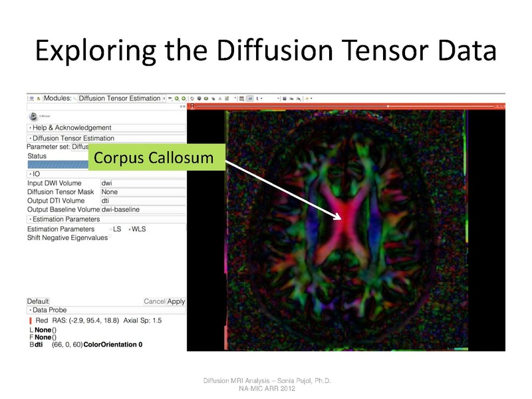This screenshot has width=532, height=399.
Task: Collapse the Diffusion Tensor Estimation section
Action: (x=106, y=138)
